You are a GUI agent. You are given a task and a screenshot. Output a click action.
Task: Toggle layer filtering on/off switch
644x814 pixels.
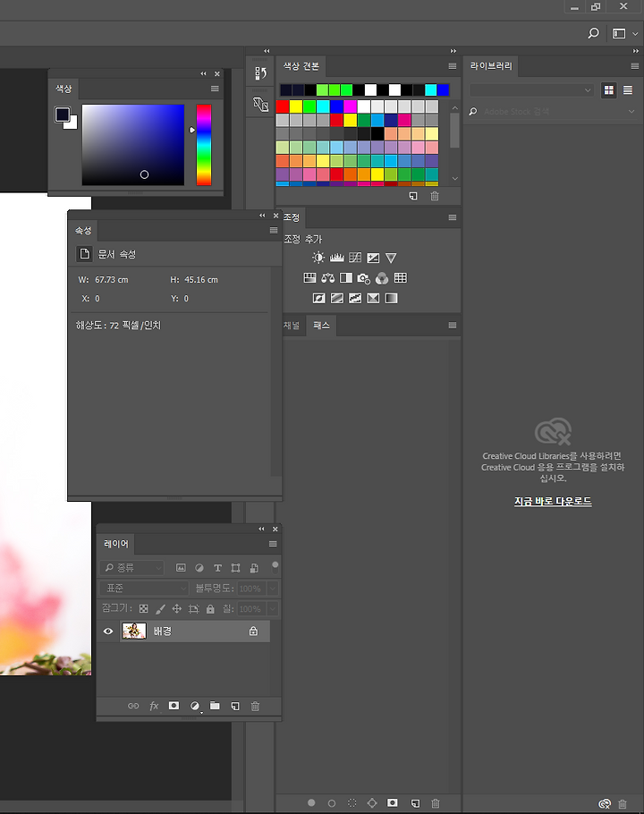tap(275, 567)
